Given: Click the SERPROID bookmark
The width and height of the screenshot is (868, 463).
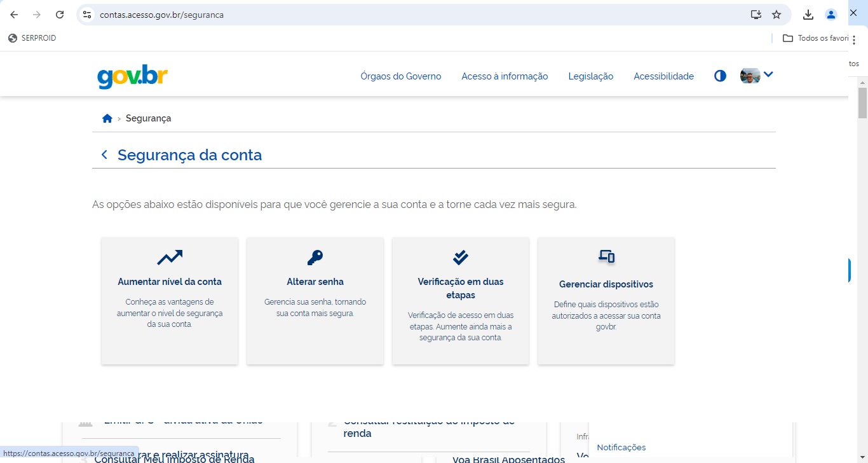Looking at the screenshot, I should [x=32, y=38].
